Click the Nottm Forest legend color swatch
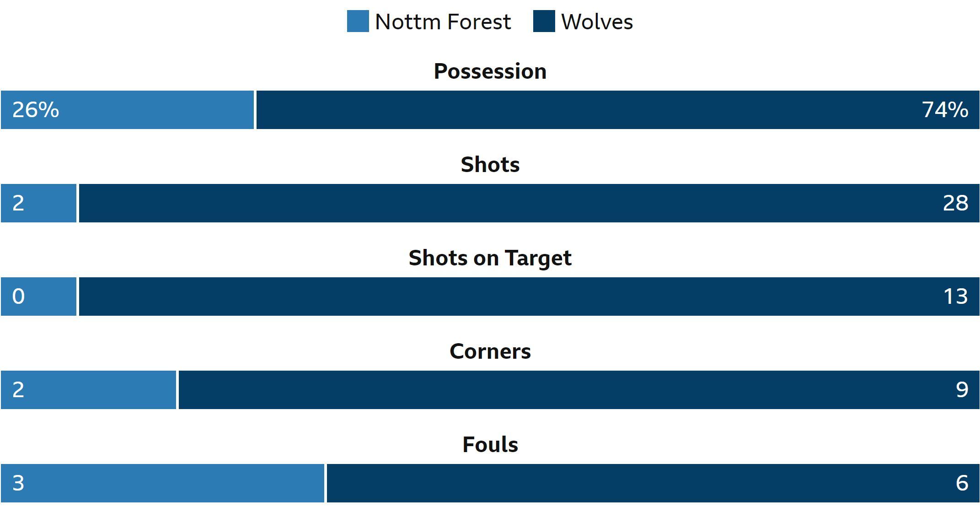This screenshot has width=980, height=507. [x=358, y=21]
